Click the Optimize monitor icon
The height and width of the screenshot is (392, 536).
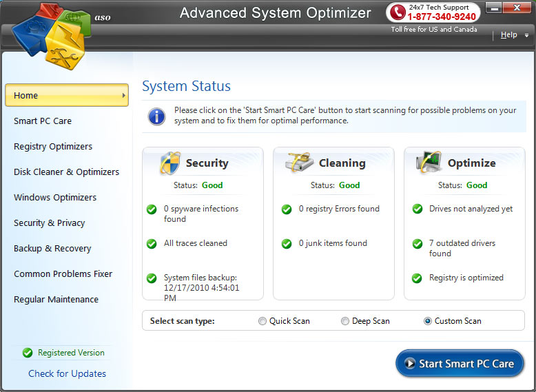point(429,162)
